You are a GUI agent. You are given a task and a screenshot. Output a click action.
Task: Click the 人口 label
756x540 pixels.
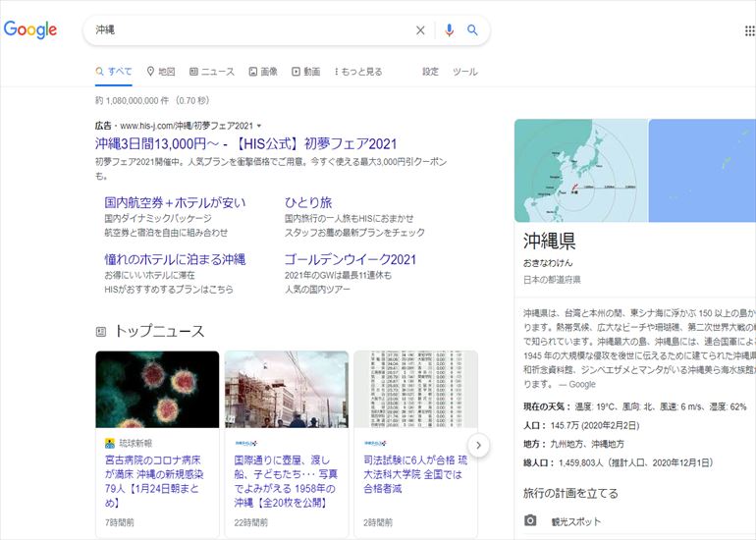tap(535, 425)
